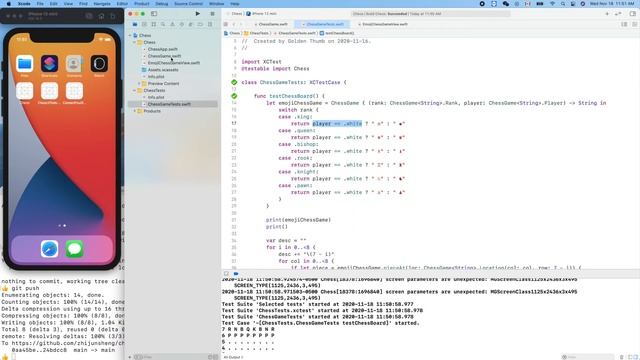Screen dimensions: 640x360
Task: Show the Project navigator
Action: point(135,24)
